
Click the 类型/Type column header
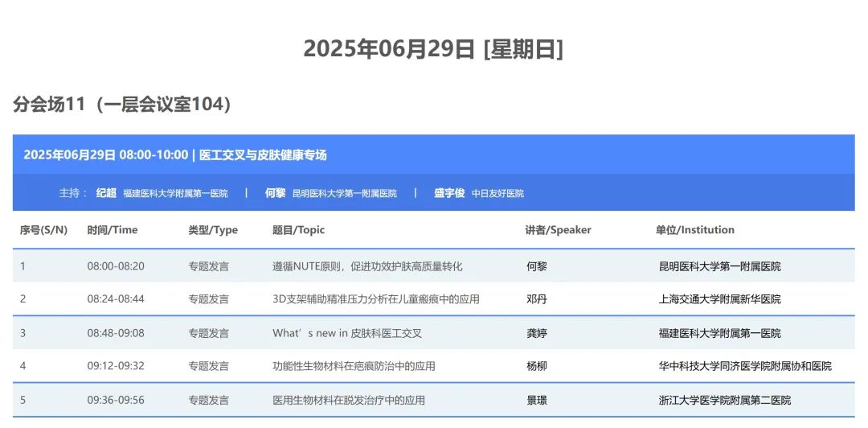tap(213, 229)
